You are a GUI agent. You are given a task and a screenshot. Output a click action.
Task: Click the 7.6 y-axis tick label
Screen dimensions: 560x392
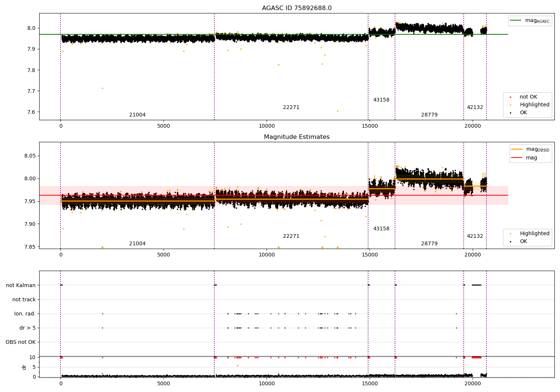point(31,112)
